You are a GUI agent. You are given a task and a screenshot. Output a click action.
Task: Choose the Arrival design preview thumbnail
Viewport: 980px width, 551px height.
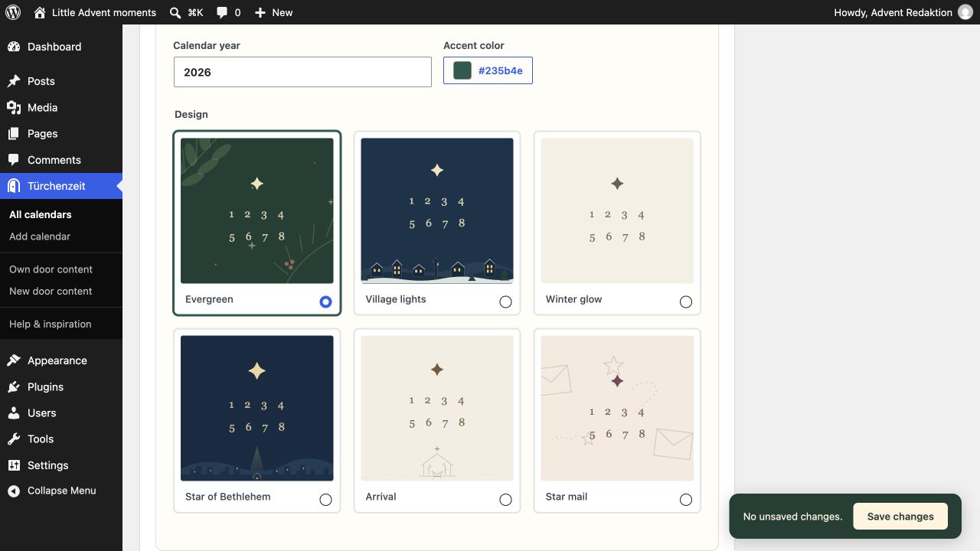437,409
